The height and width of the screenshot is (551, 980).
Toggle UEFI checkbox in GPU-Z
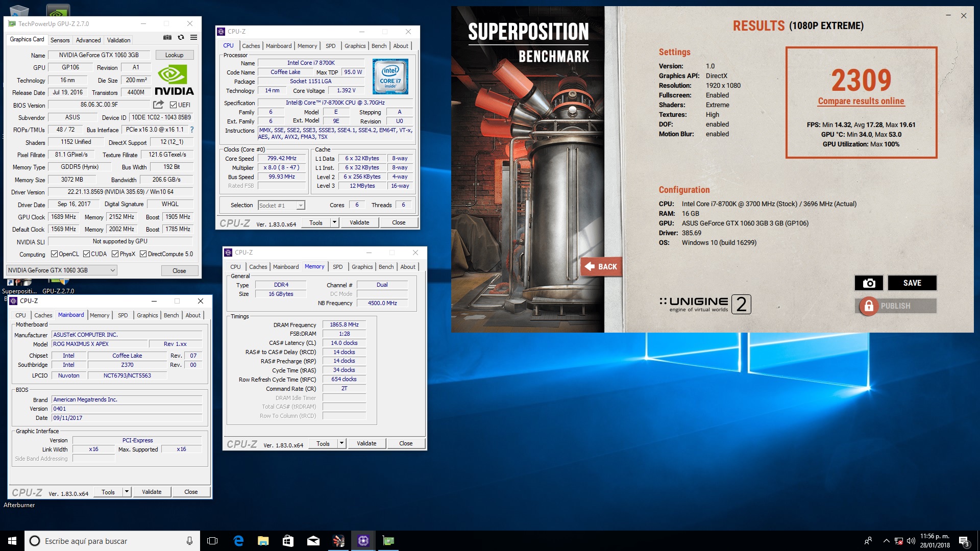click(173, 105)
